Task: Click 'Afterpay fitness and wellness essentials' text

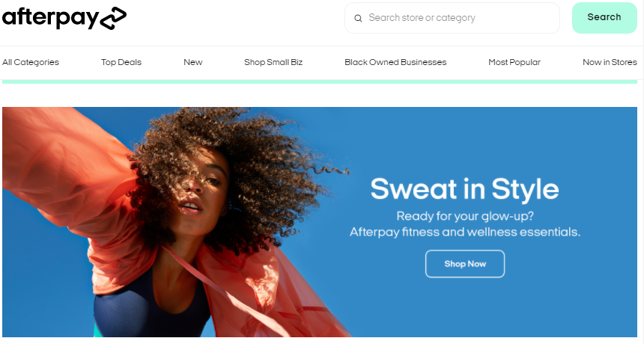Action: click(x=465, y=232)
